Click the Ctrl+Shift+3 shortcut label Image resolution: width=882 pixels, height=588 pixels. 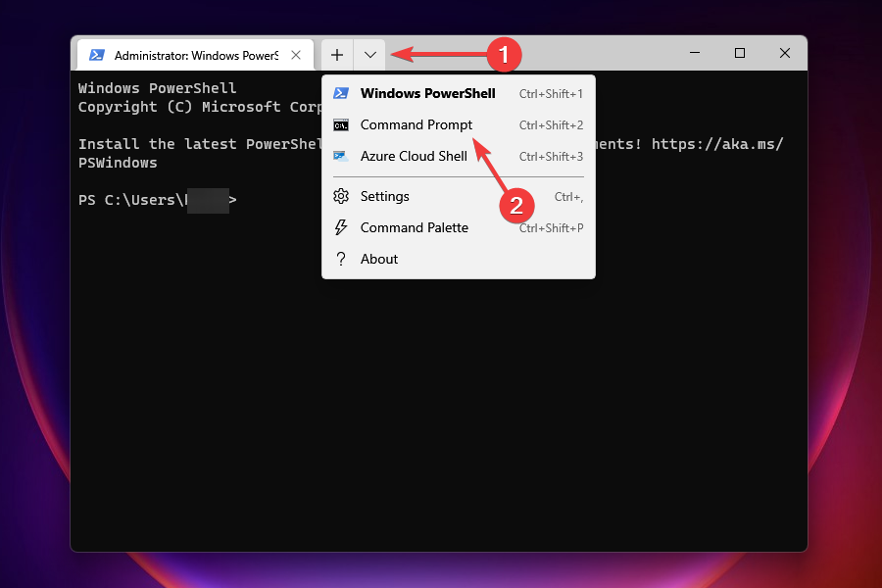551,157
